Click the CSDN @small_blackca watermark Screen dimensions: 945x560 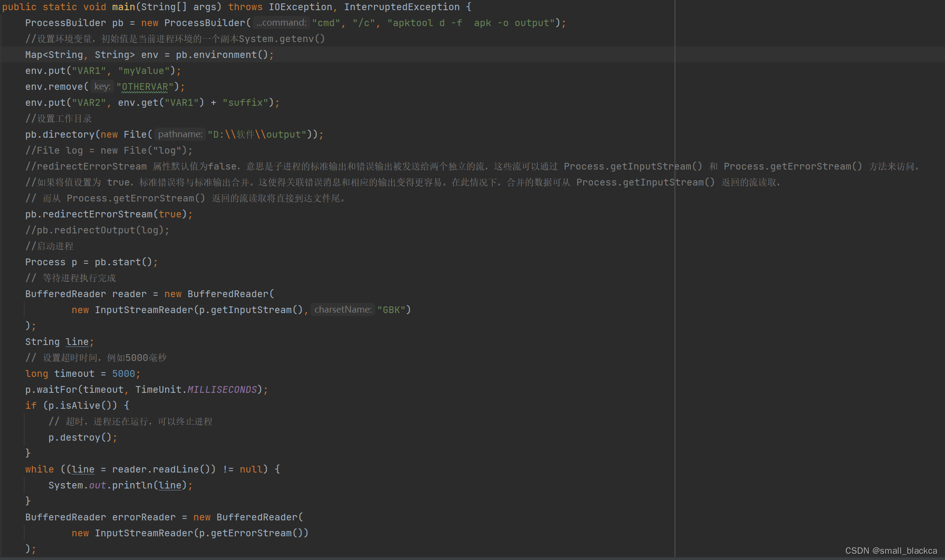(890, 551)
